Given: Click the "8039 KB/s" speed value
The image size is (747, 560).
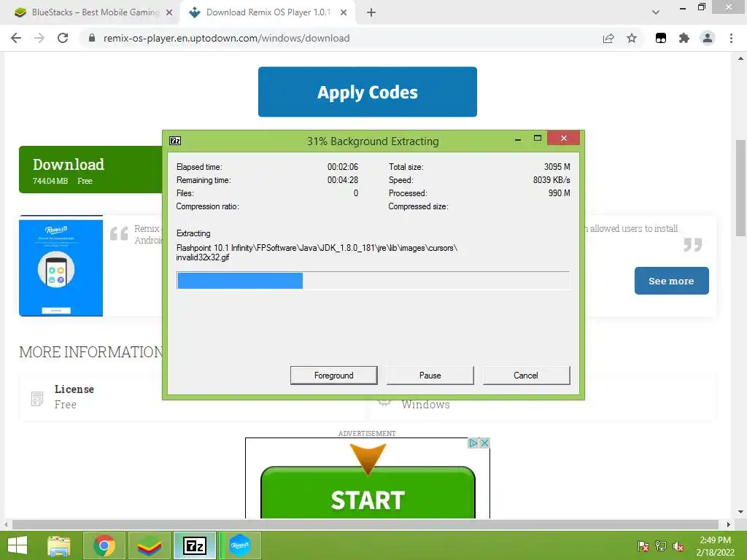Looking at the screenshot, I should click(551, 180).
